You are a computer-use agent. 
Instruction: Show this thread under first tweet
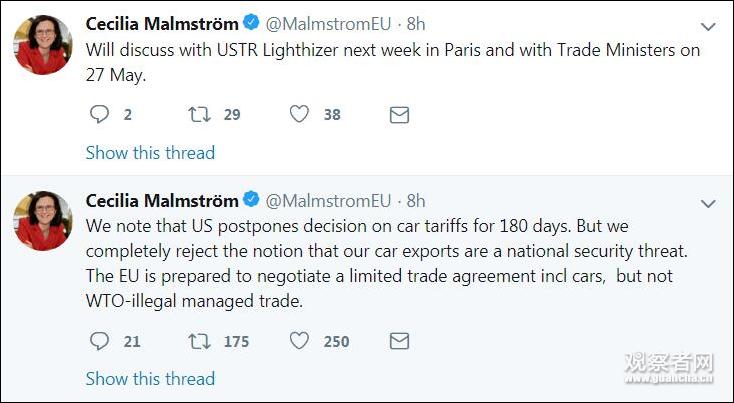click(x=150, y=153)
